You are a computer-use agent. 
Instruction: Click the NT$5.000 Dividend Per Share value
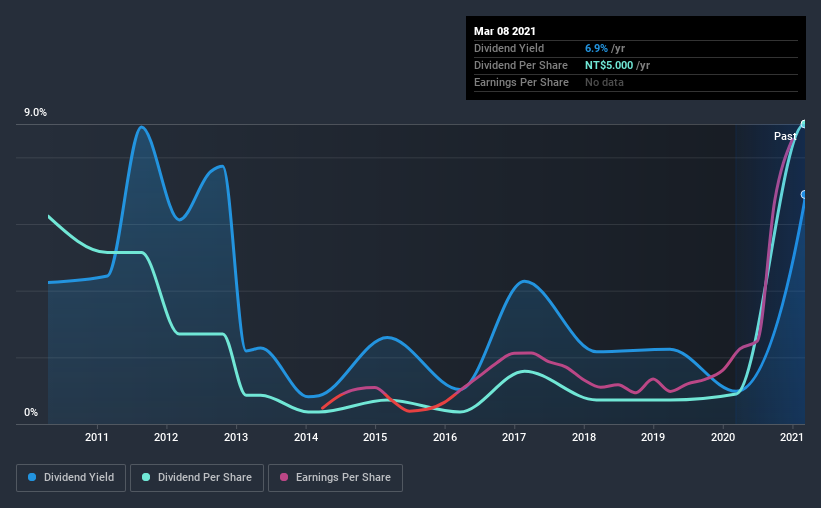point(609,65)
